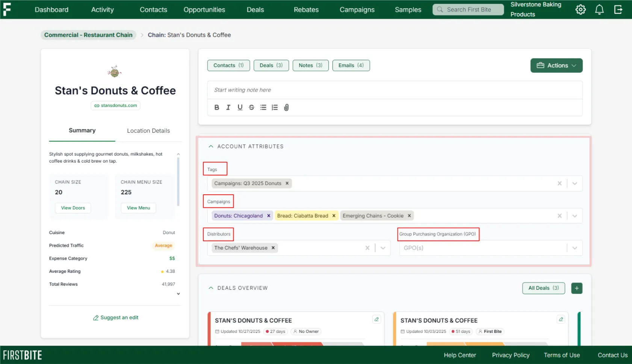Screen dimensions: 632x364
Task: Show Notes (3) list
Action: [310, 65]
